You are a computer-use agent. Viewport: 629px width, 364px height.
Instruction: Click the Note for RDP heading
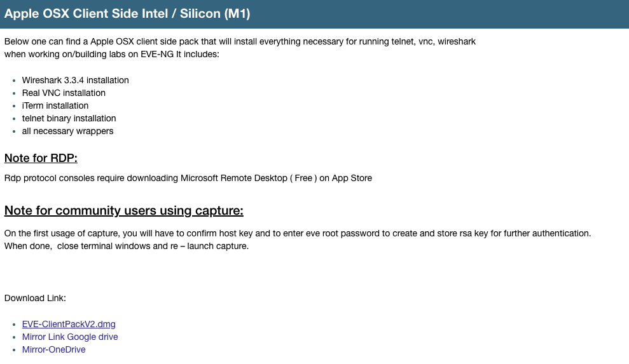pyautogui.click(x=41, y=158)
